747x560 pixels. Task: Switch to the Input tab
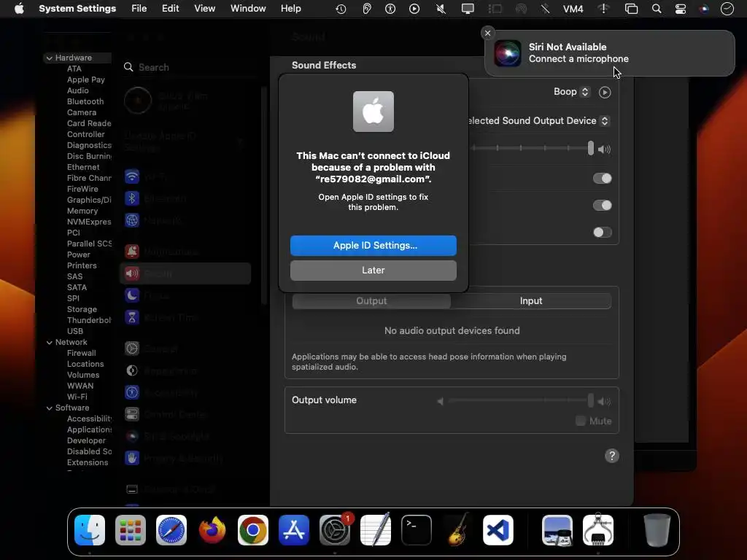[x=531, y=301]
